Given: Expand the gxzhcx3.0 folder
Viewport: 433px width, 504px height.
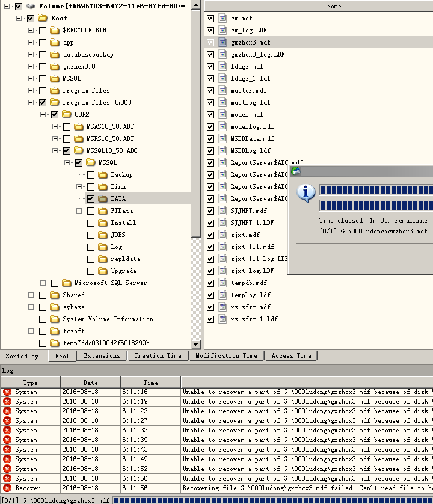Looking at the screenshot, I should (31, 66).
